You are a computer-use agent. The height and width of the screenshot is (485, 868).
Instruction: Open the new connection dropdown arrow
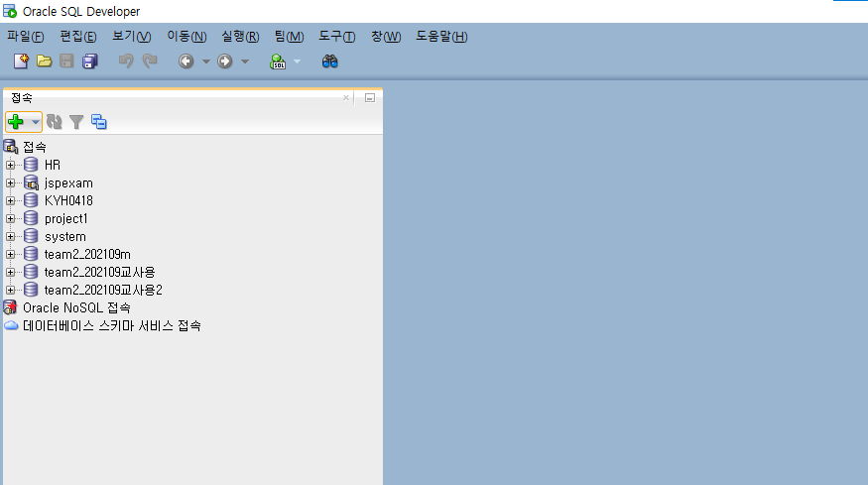pyautogui.click(x=35, y=122)
